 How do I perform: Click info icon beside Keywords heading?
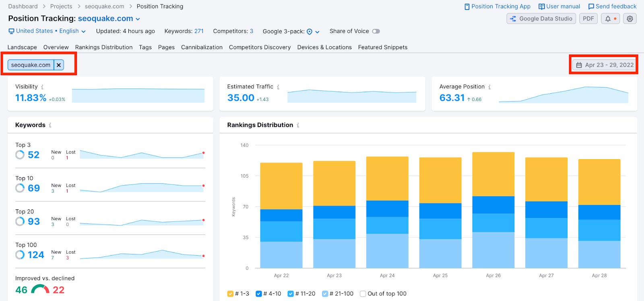[x=50, y=125]
